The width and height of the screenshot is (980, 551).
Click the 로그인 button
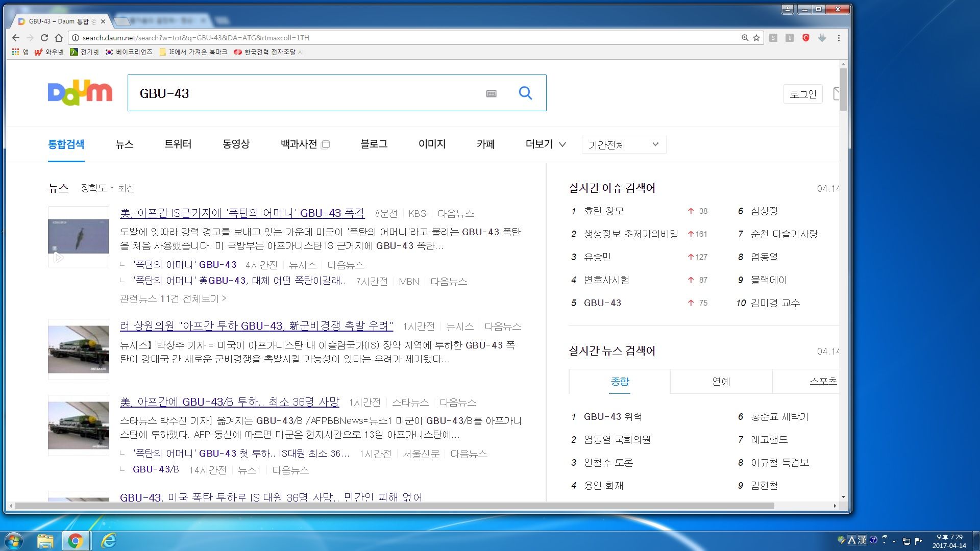click(x=803, y=94)
